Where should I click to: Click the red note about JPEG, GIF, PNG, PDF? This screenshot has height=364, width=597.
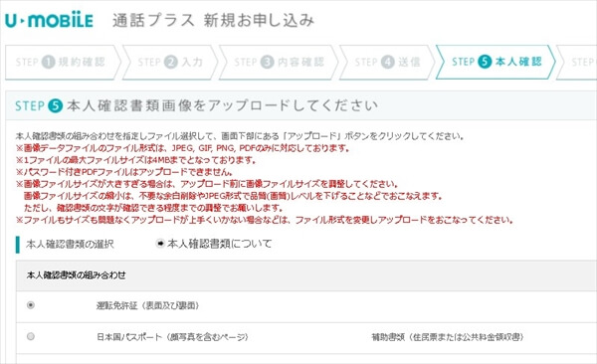coord(183,148)
